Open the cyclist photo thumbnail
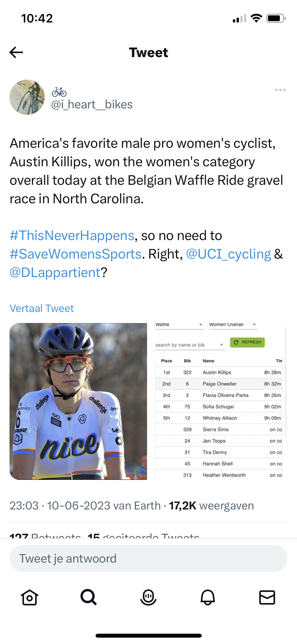The width and height of the screenshot is (297, 644). 78,401
